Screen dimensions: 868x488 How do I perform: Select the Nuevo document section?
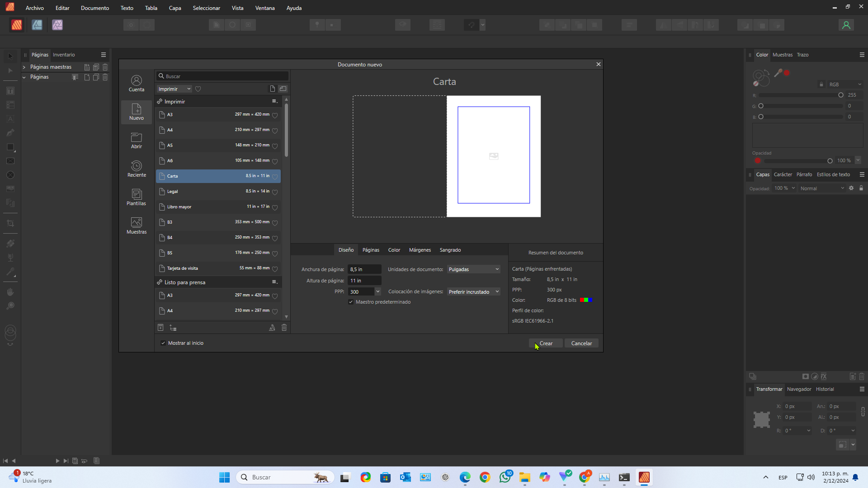tap(136, 112)
